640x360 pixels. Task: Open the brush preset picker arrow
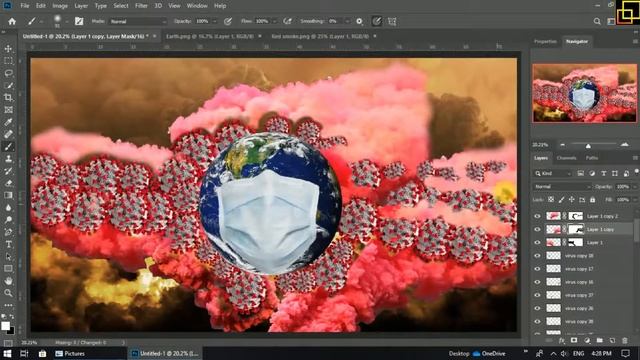click(x=67, y=21)
